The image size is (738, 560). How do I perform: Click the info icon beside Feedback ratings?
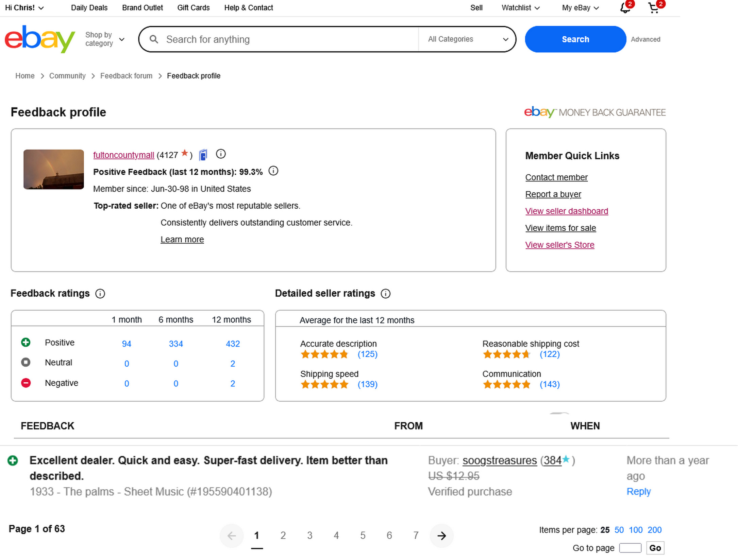(100, 294)
